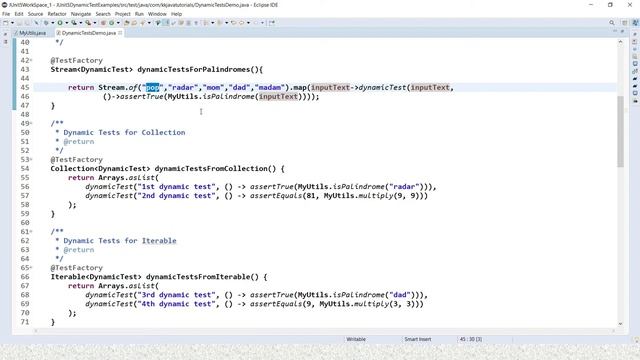Collapse the fold marker at line 65
Screen dimensions: 640x360
31,268
